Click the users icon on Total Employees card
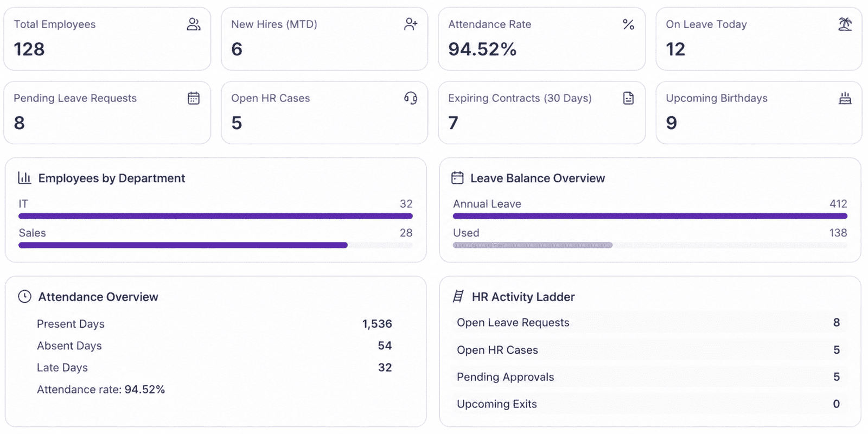Screen dimensions: 868x434 [194, 24]
